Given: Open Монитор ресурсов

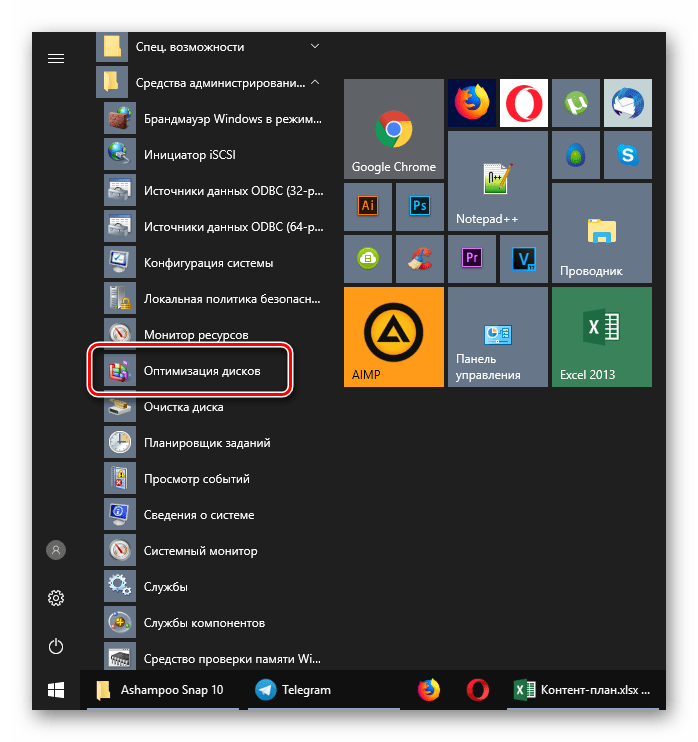Looking at the screenshot, I should 214,335.
